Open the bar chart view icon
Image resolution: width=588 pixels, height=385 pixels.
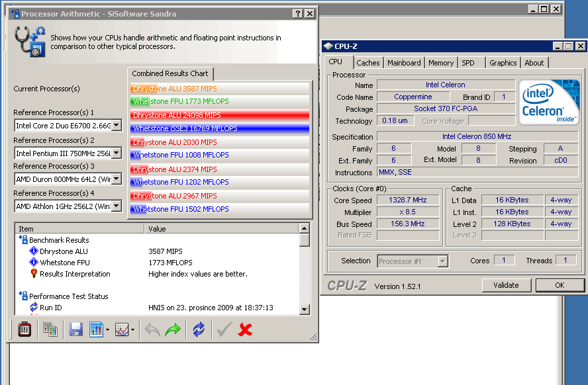click(x=96, y=329)
